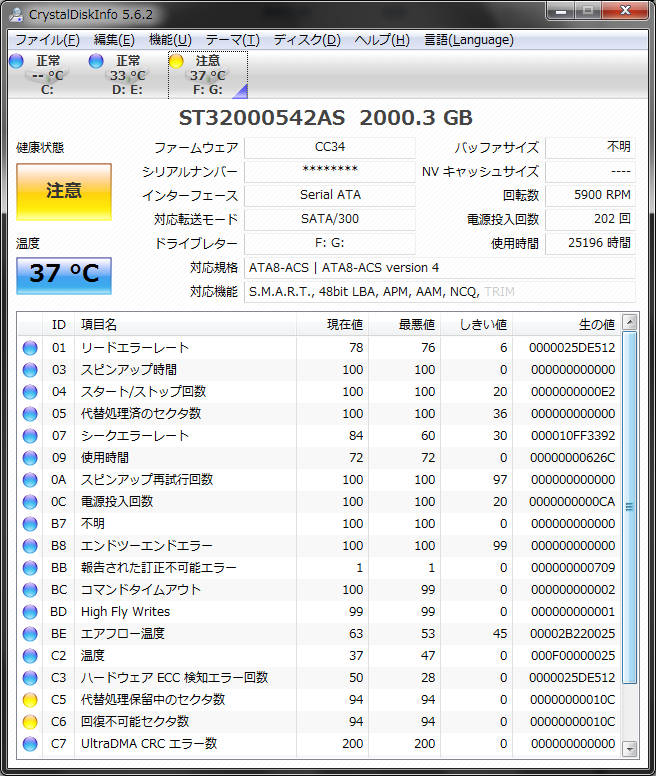This screenshot has width=656, height=776.
Task: Click the ST32000542AS 2000.3 GB model title
Action: coord(326,118)
